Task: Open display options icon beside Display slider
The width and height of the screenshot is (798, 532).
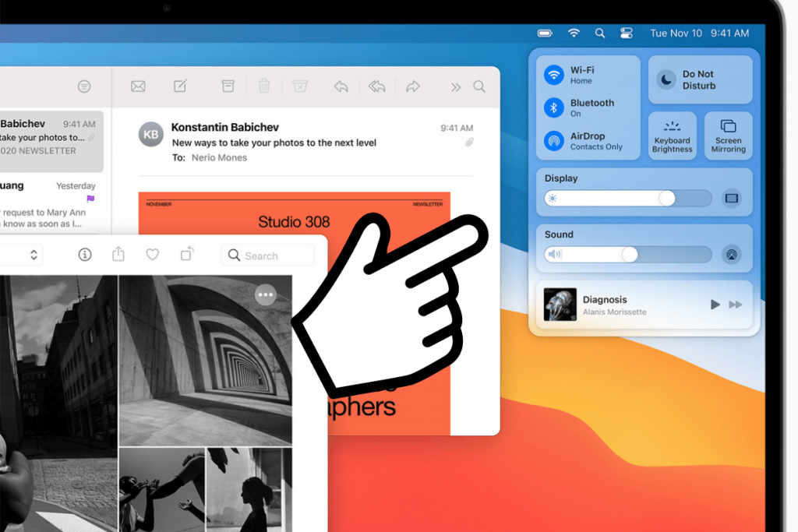Action: click(x=731, y=199)
